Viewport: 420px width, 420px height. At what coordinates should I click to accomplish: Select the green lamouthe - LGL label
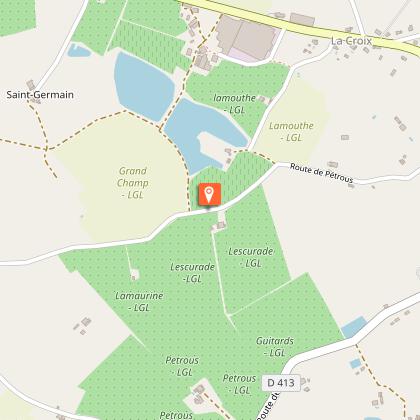[x=235, y=104]
